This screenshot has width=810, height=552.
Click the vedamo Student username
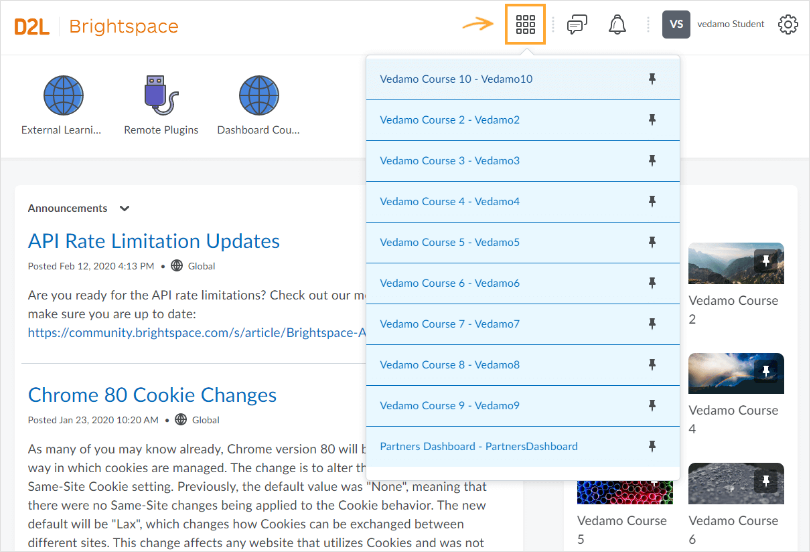tap(730, 24)
